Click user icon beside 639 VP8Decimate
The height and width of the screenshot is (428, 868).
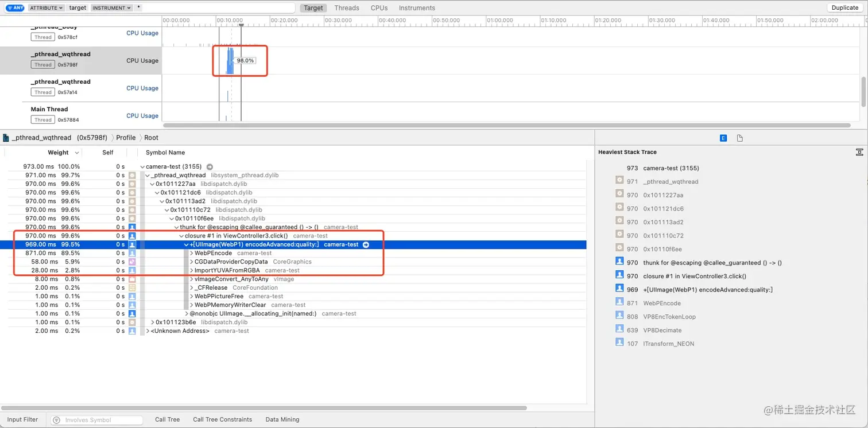619,330
